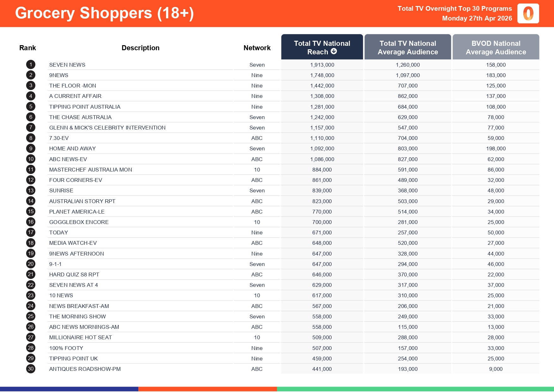Click the blue footer color bar
This screenshot has height=392, width=554.
pos(69,389)
